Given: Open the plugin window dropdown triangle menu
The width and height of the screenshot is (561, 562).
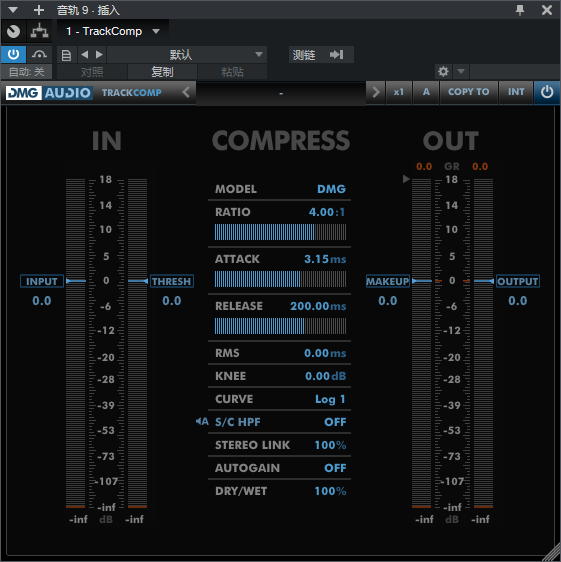Looking at the screenshot, I should [x=13, y=10].
